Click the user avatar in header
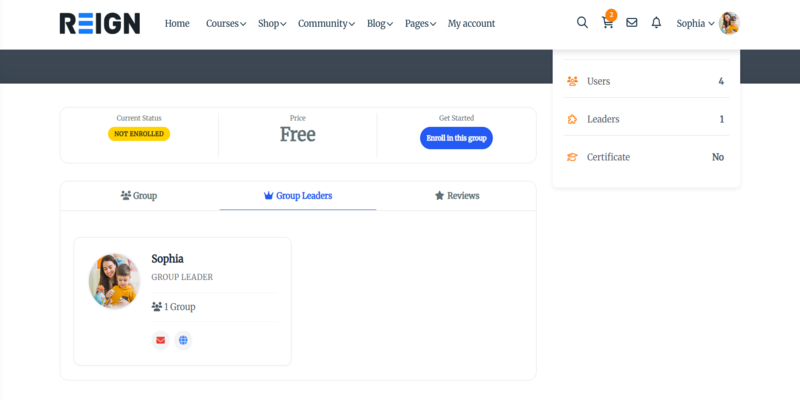Image resolution: width=800 pixels, height=400 pixels. (x=729, y=23)
